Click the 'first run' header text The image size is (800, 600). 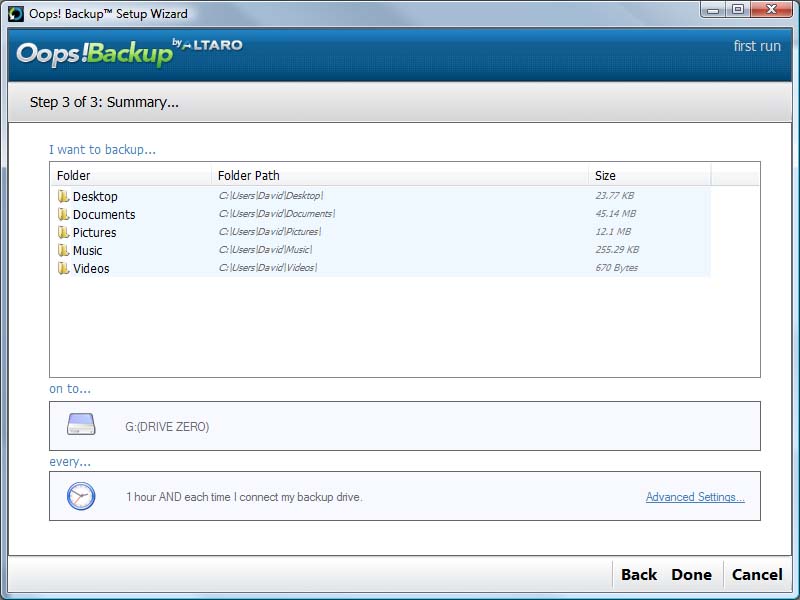pos(757,46)
